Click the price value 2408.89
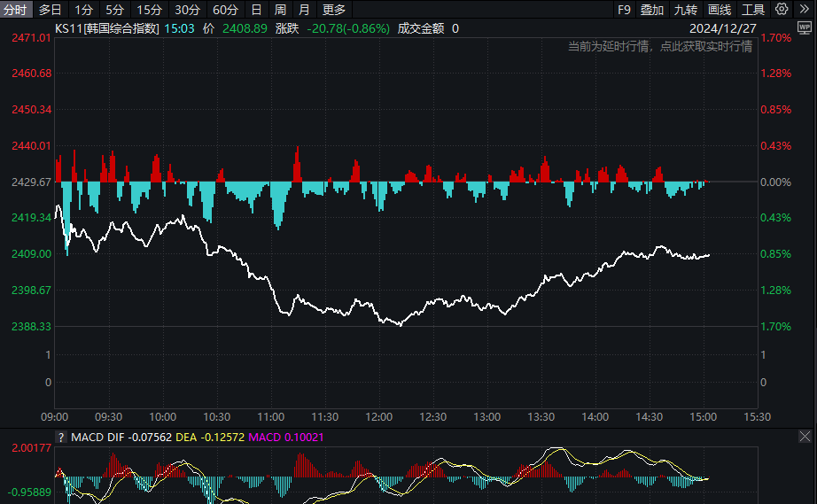This screenshot has height=504, width=817. (245, 28)
